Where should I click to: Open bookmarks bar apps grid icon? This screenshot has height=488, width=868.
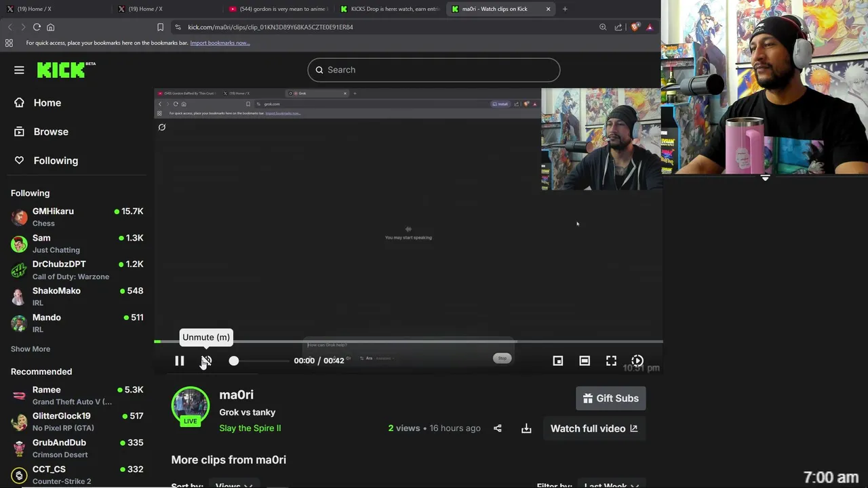click(9, 43)
